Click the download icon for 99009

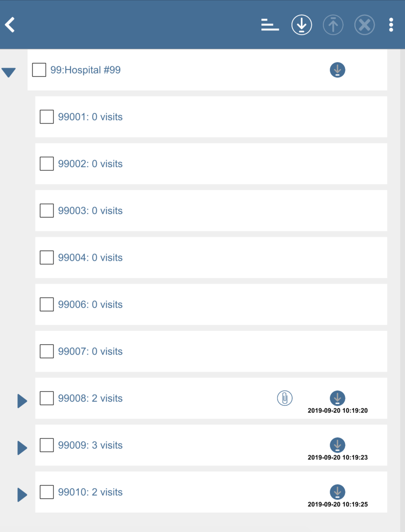337,445
